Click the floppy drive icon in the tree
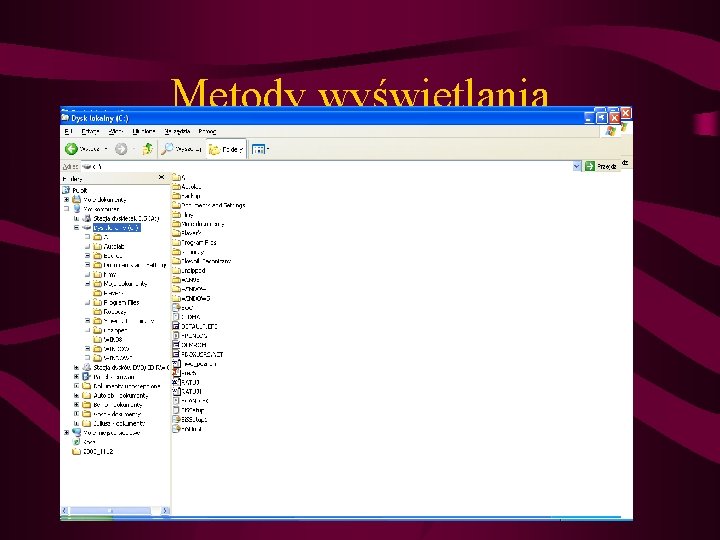Viewport: 720px width, 540px height. (x=86, y=218)
